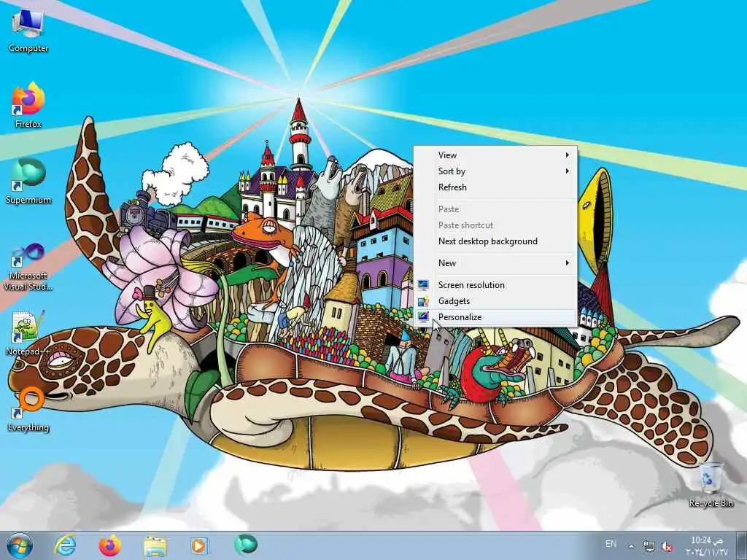Open Gadgets from the context menu

pyautogui.click(x=495, y=301)
